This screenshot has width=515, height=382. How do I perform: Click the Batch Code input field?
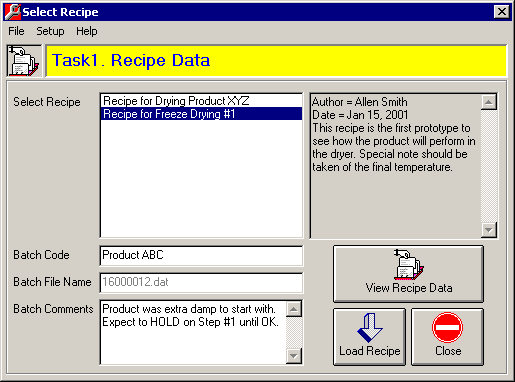point(201,255)
